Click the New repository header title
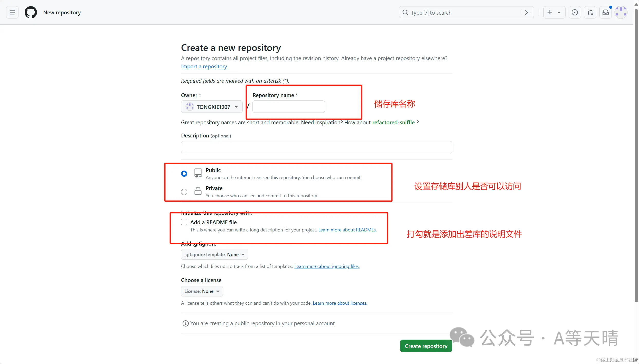This screenshot has height=364, width=639. pyautogui.click(x=62, y=12)
